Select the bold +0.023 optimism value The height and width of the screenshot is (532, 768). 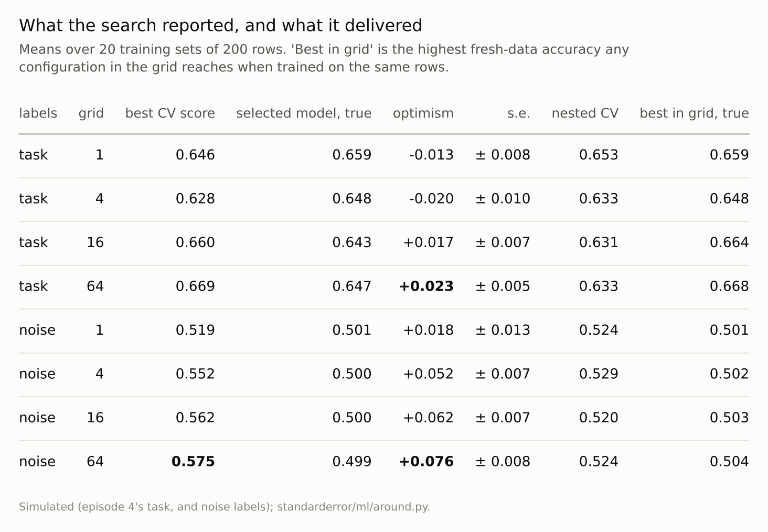(426, 286)
